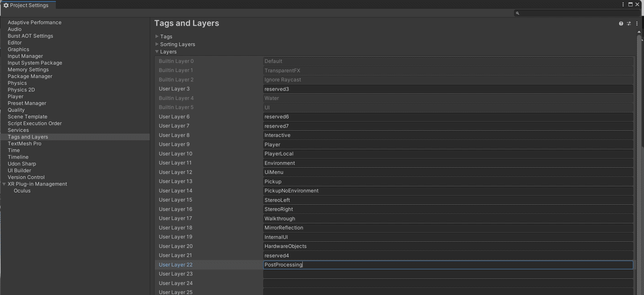
Task: Select Version Control settings
Action: (x=26, y=177)
